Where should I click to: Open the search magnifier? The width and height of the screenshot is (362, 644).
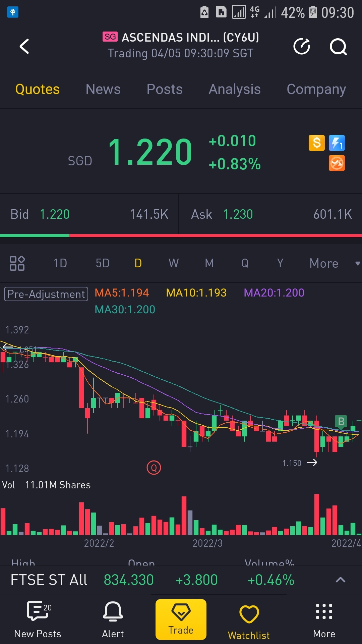pos(338,47)
